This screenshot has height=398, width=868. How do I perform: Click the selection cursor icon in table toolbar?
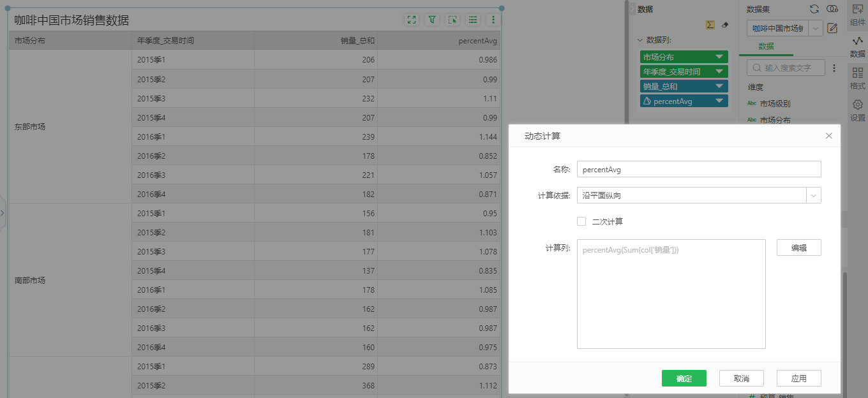coord(453,20)
